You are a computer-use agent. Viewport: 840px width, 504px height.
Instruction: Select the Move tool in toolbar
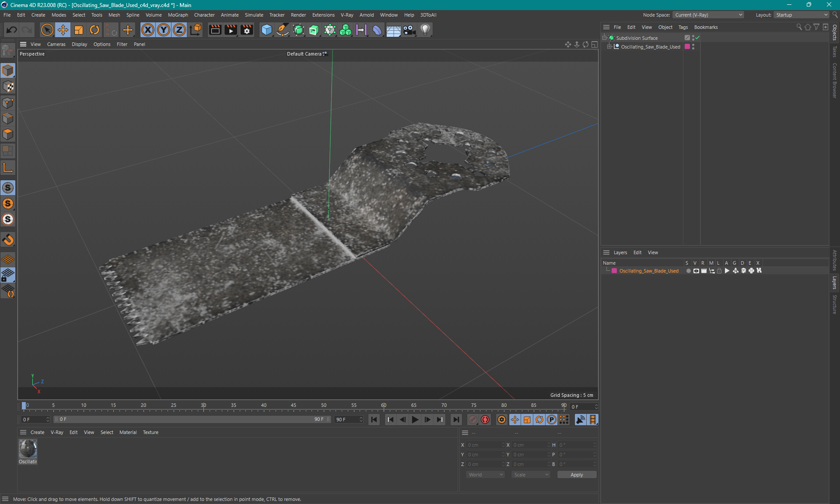point(63,30)
